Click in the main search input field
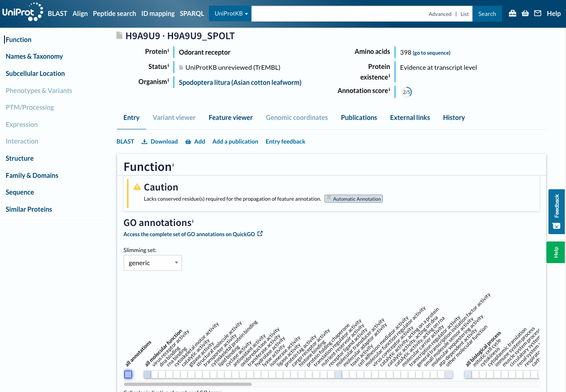The image size is (566, 392). 339,13
